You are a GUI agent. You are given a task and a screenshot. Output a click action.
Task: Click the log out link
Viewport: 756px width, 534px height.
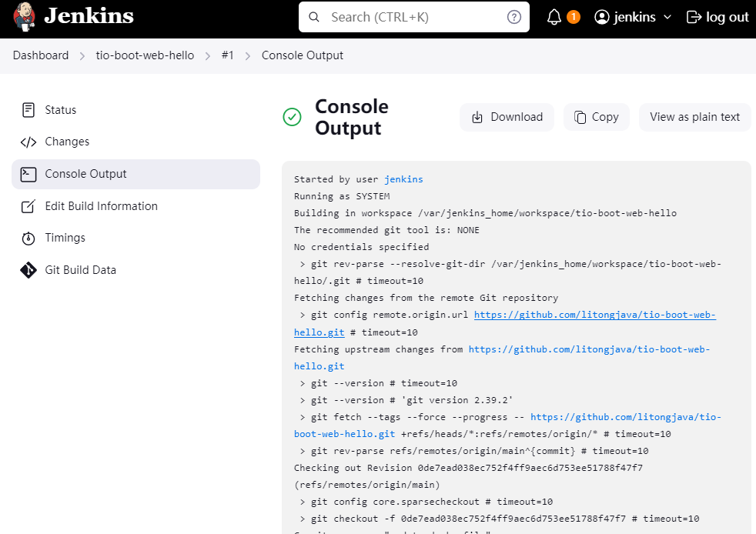[x=718, y=17]
